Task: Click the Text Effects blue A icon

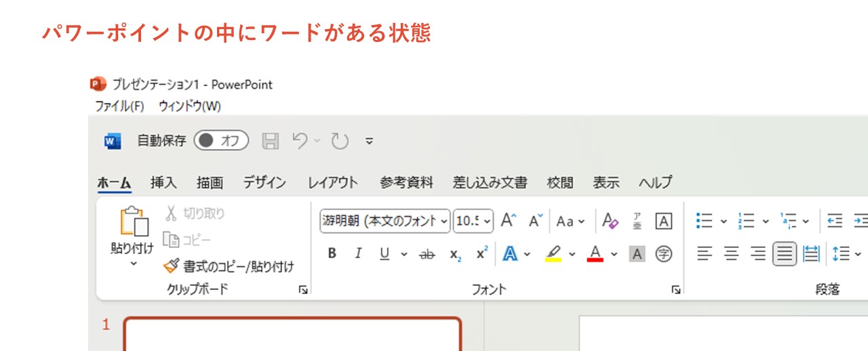Action: point(510,253)
